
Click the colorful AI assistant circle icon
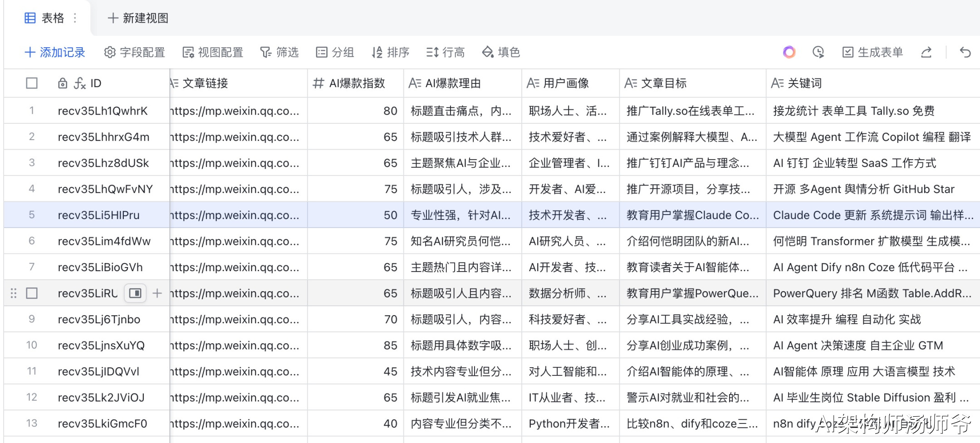[789, 52]
